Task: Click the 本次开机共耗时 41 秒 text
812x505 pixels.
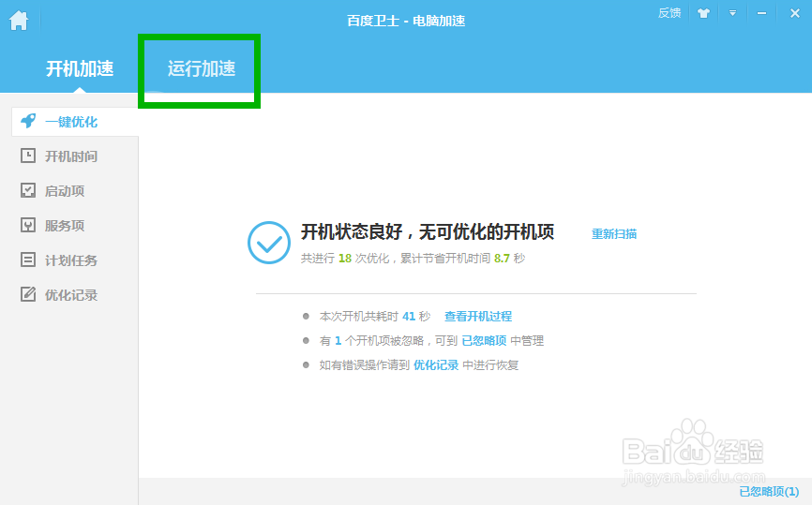Action: pyautogui.click(x=375, y=316)
